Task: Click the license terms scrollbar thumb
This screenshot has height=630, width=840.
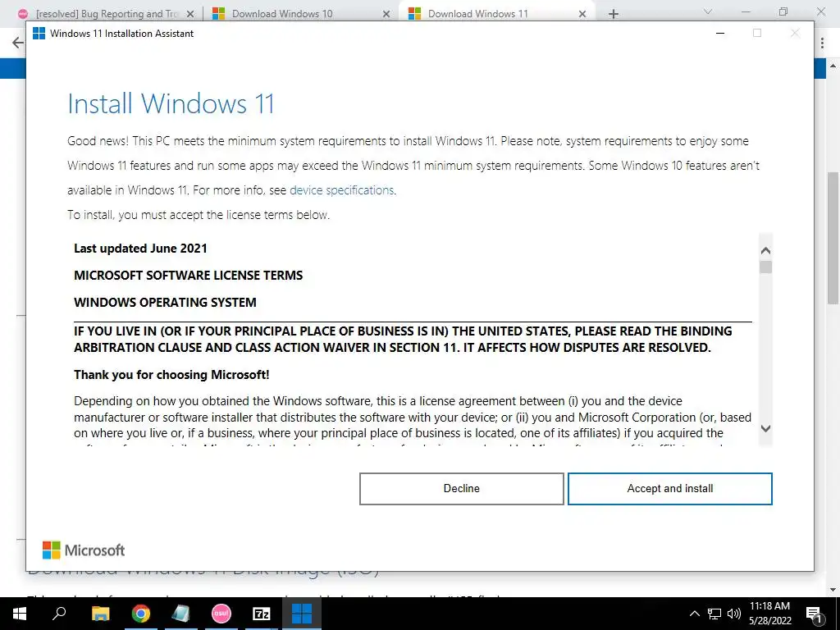Action: click(765, 267)
